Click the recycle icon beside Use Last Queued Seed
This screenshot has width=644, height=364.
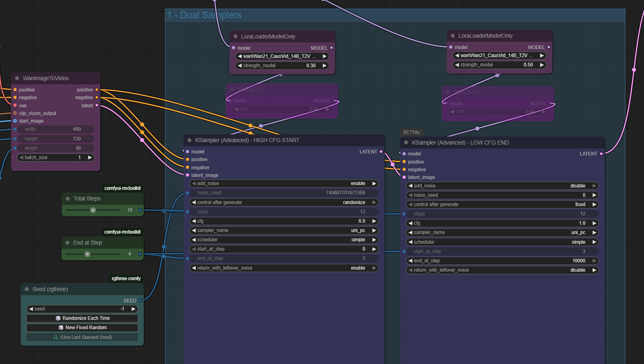tap(55, 337)
